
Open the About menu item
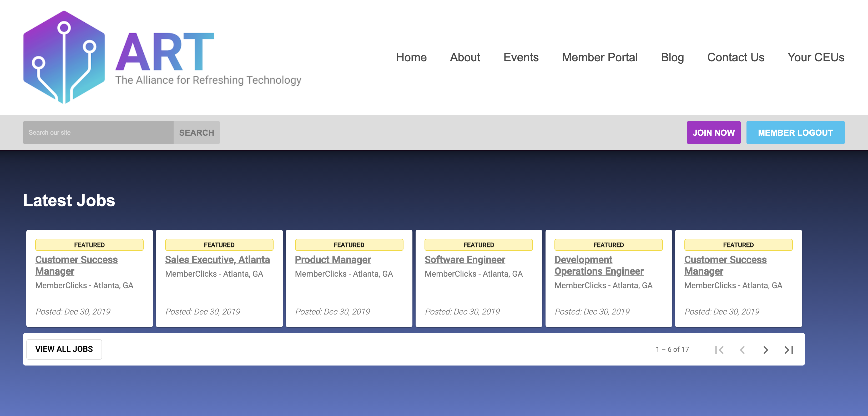click(465, 57)
